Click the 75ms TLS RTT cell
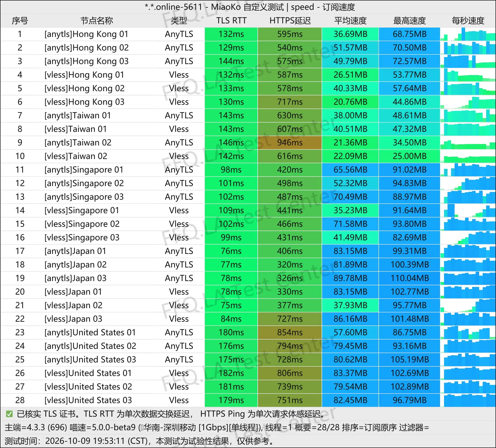Image resolution: width=496 pixels, height=448 pixels. click(231, 305)
